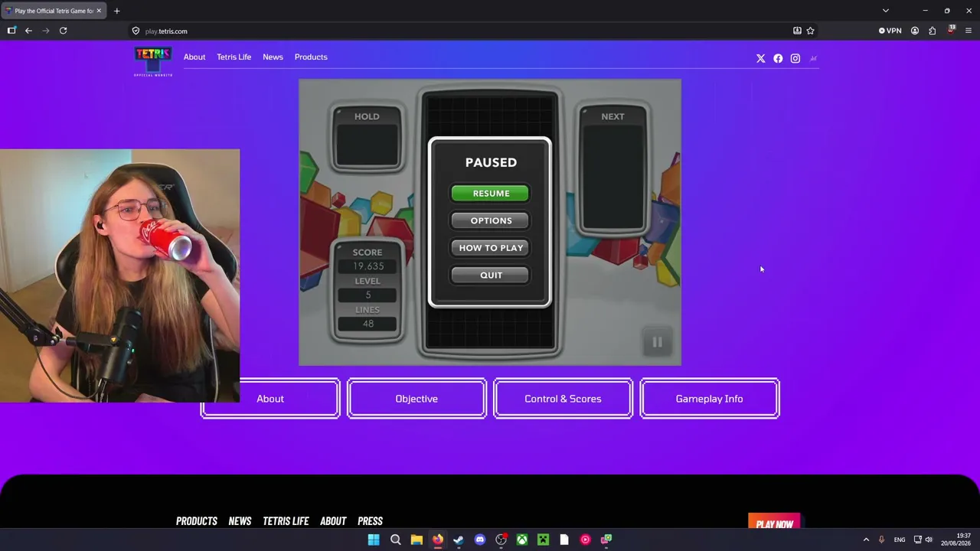The image size is (980, 551).
Task: Open the Control & Scores tab
Action: point(563,399)
